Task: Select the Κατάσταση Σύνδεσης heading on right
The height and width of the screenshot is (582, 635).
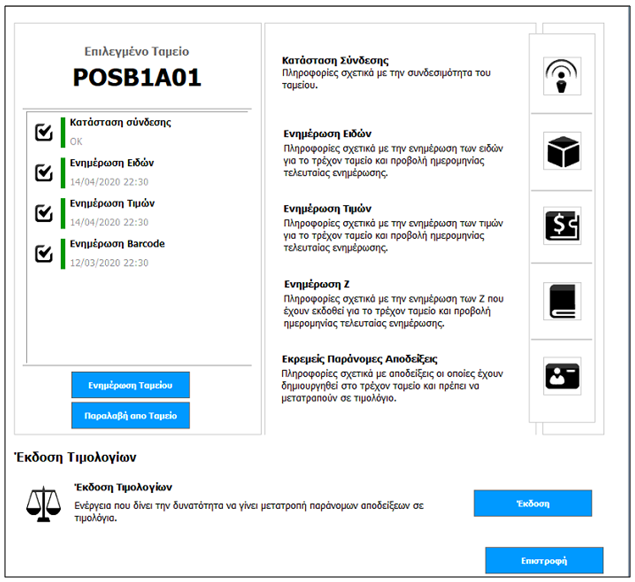Action: [x=336, y=61]
